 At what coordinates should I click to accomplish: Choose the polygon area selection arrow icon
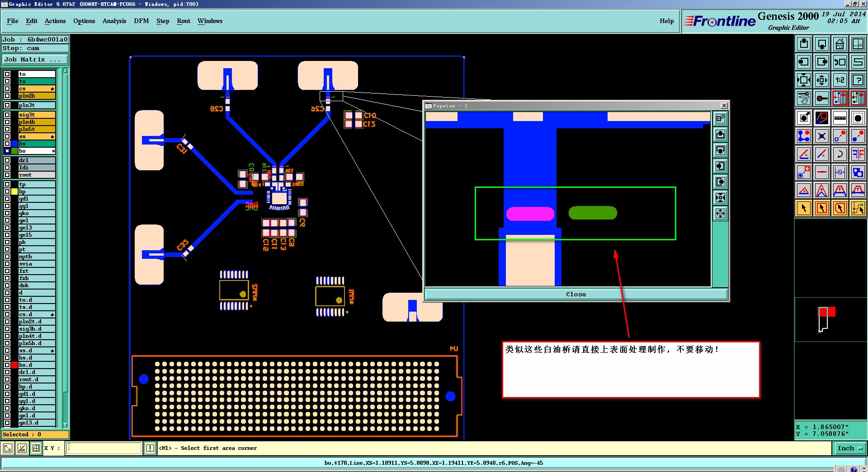tap(840, 208)
